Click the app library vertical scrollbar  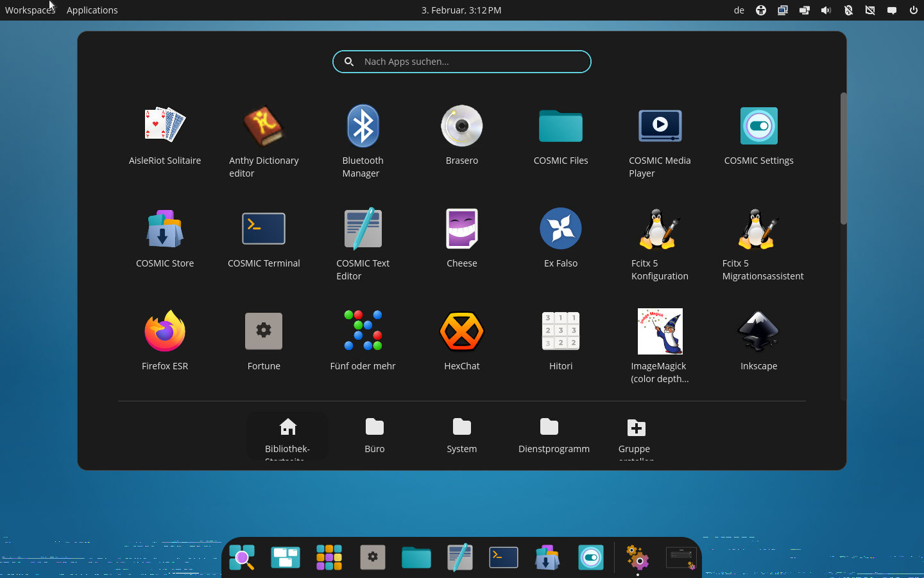click(843, 159)
